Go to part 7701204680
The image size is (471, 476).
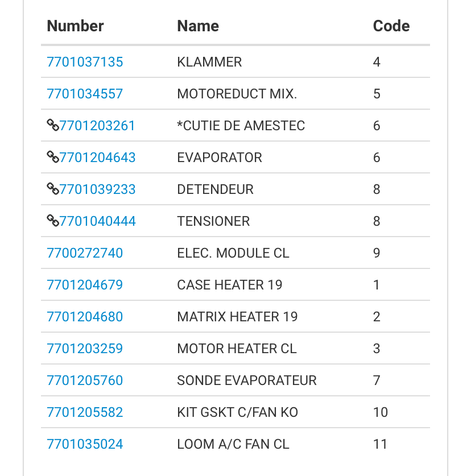pyautogui.click(x=85, y=317)
